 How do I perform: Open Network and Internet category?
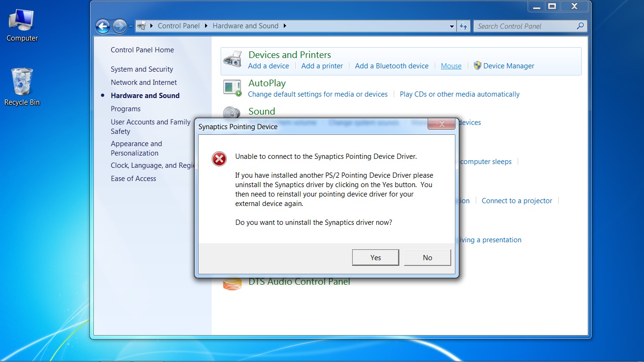pyautogui.click(x=144, y=82)
